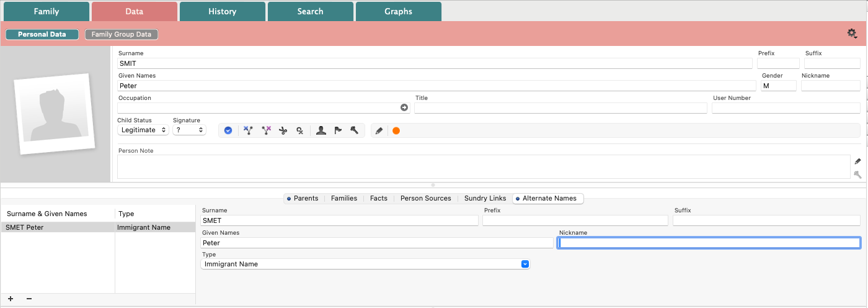The image size is (868, 308).
Task: Remove alternate name with minus button
Action: tap(29, 299)
